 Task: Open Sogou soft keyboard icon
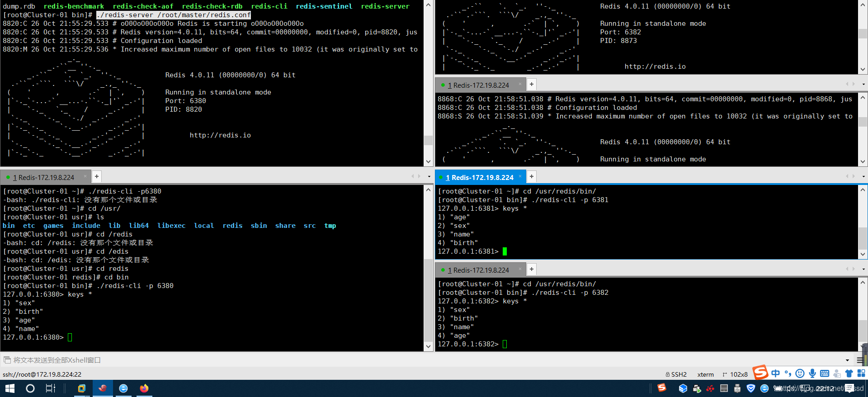coord(825,373)
